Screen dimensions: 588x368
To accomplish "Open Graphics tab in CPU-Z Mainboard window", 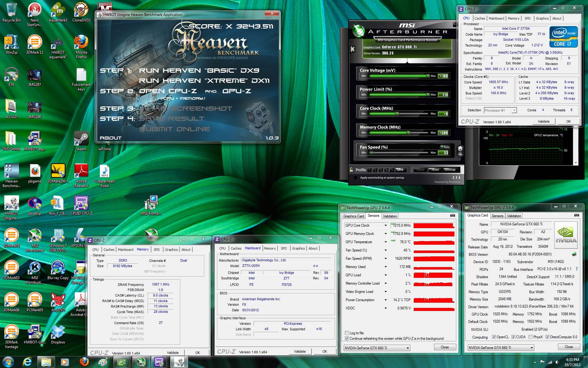I will point(298,248).
